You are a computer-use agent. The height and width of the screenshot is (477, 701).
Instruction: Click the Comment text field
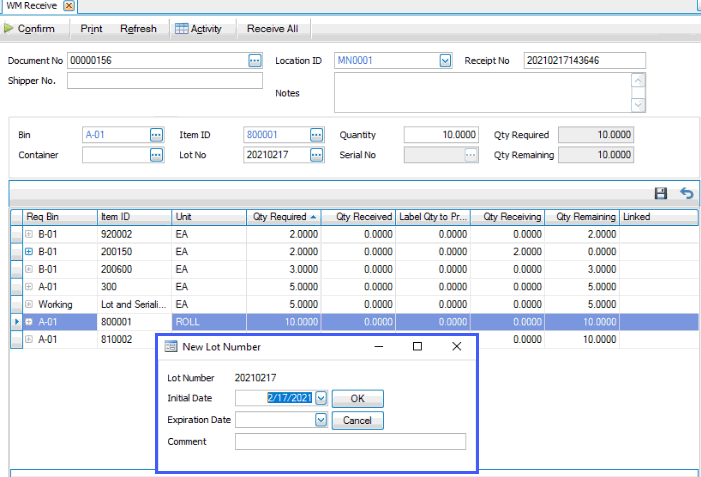coord(350,442)
